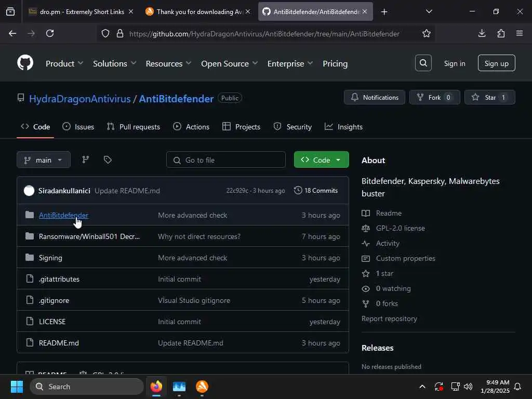Close the dro.pm tab
532x399 pixels.
pyautogui.click(x=131, y=11)
